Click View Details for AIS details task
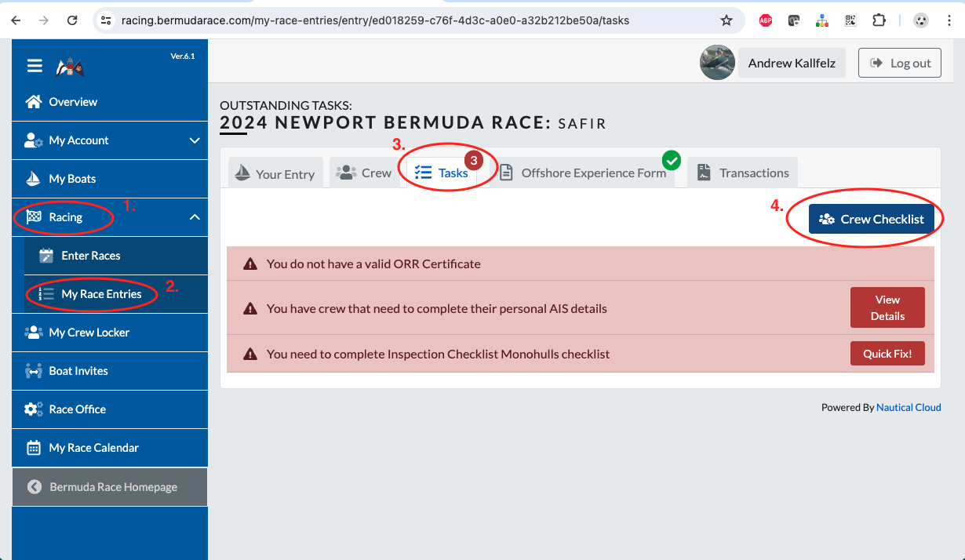 coord(887,307)
